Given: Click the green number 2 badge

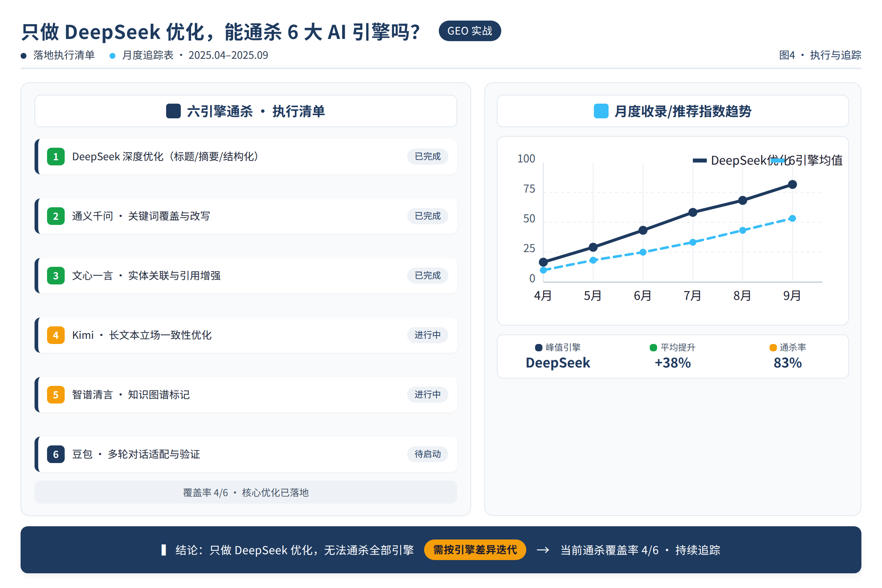Looking at the screenshot, I should (x=56, y=216).
